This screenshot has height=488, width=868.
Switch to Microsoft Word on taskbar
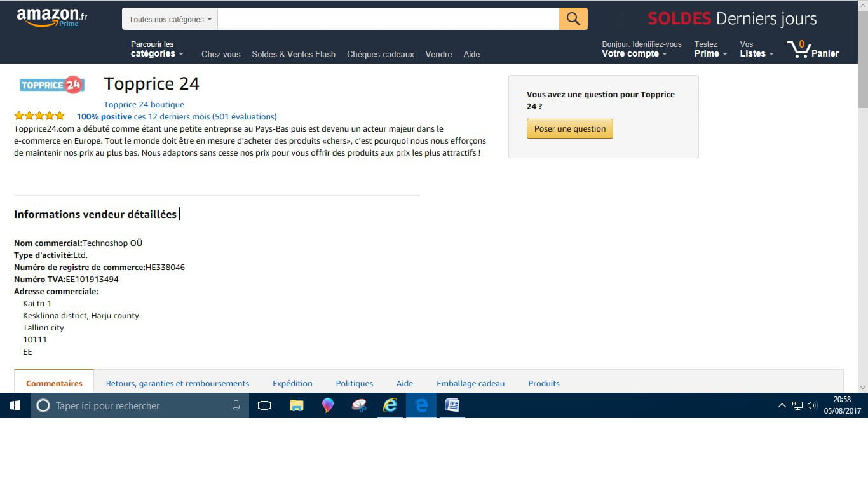pyautogui.click(x=452, y=405)
